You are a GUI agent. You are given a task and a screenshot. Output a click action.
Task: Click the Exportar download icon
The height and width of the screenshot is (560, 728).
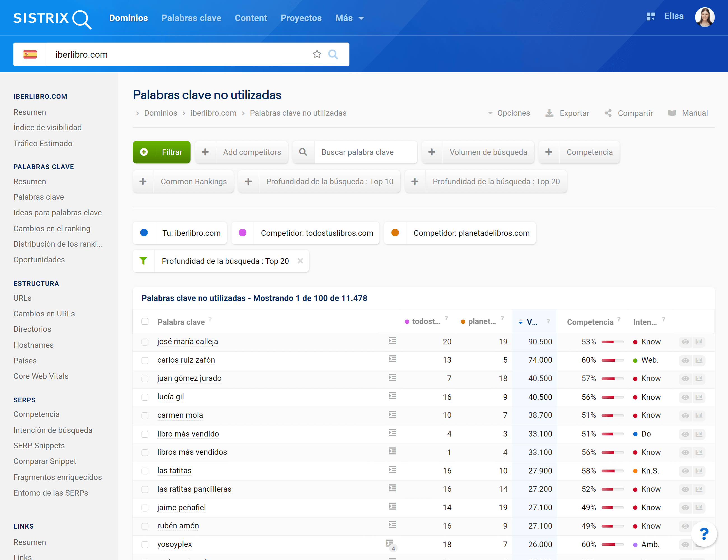coord(549,113)
